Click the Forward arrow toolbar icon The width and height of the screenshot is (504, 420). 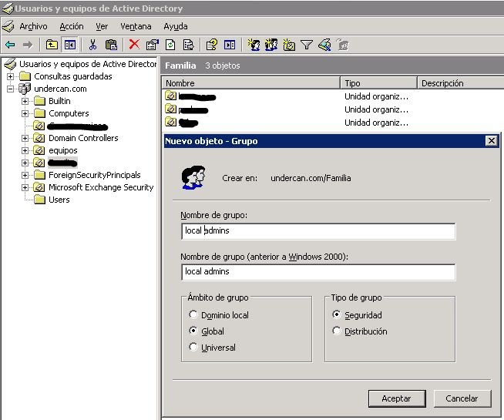pos(28,45)
